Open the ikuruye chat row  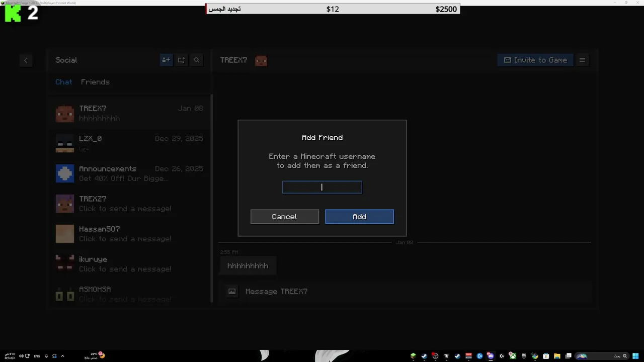coord(130,264)
